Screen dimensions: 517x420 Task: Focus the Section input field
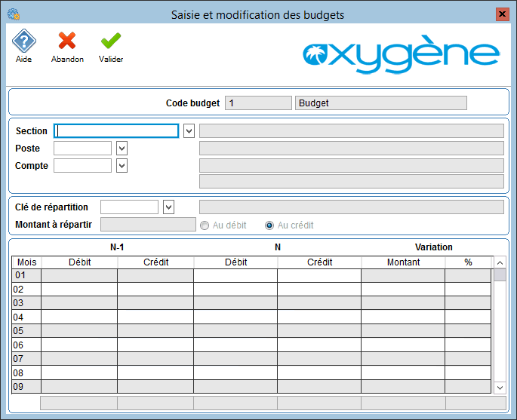tap(117, 131)
